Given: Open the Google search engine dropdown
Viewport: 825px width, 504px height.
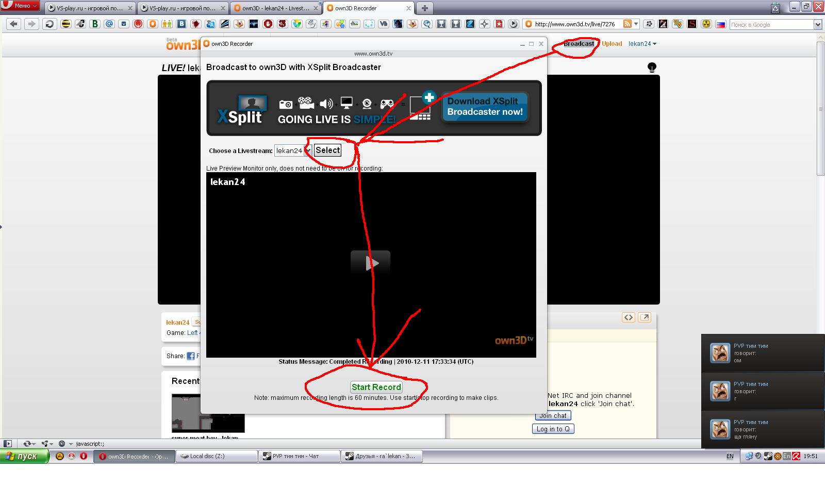Looking at the screenshot, I should coord(817,24).
